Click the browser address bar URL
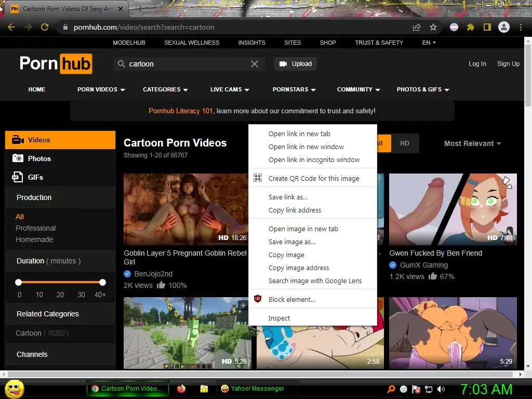 point(144,27)
